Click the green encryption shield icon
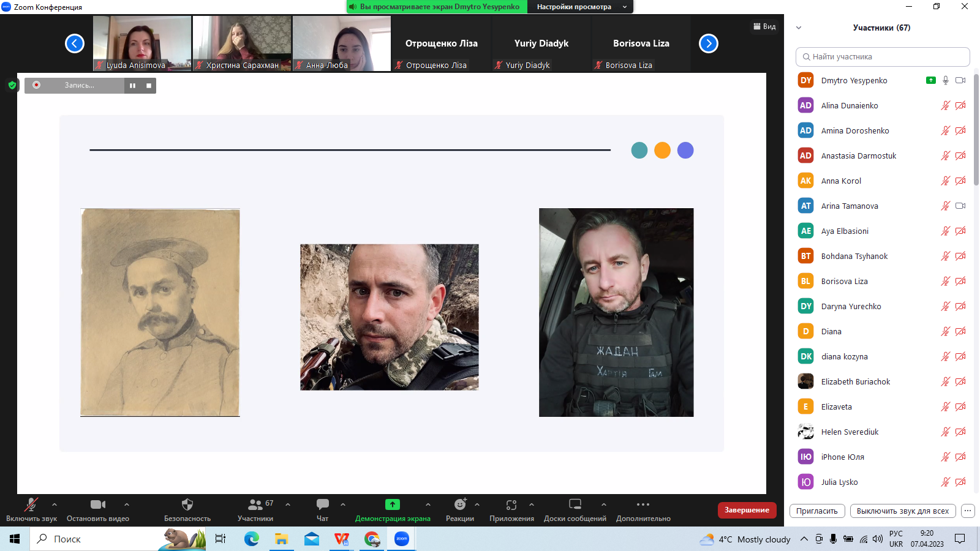The image size is (980, 551). tap(12, 85)
